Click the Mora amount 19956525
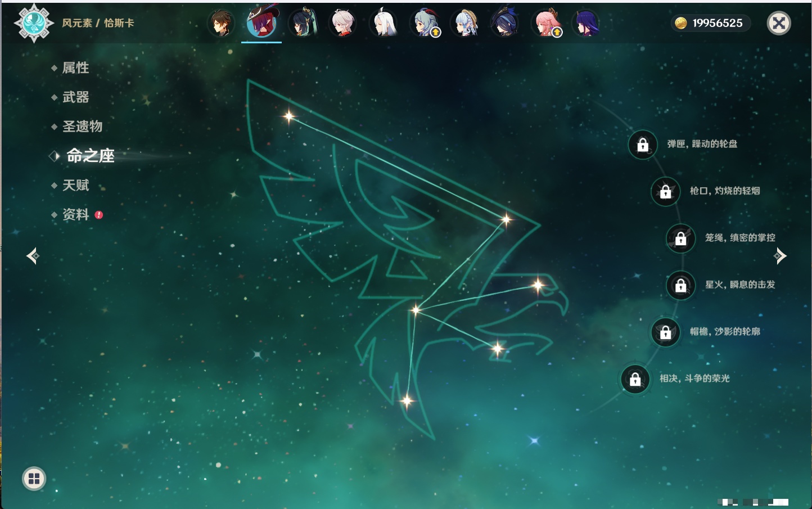The height and width of the screenshot is (509, 812). coord(718,23)
